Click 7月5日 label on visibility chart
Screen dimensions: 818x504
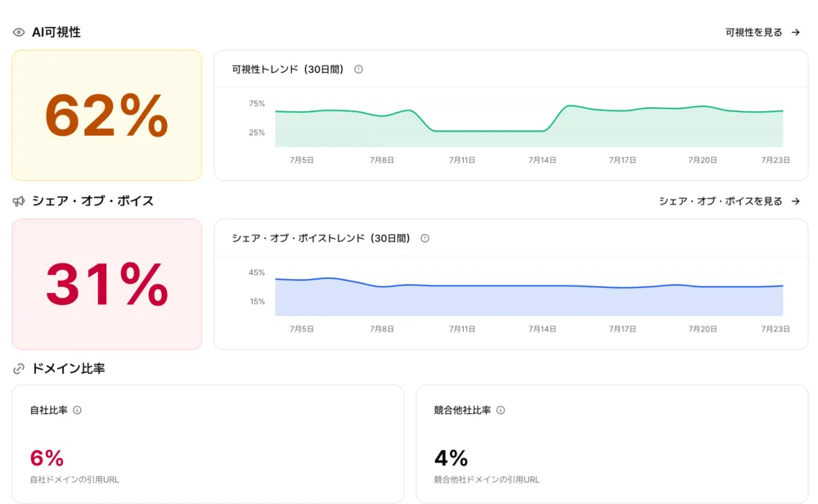tap(302, 160)
